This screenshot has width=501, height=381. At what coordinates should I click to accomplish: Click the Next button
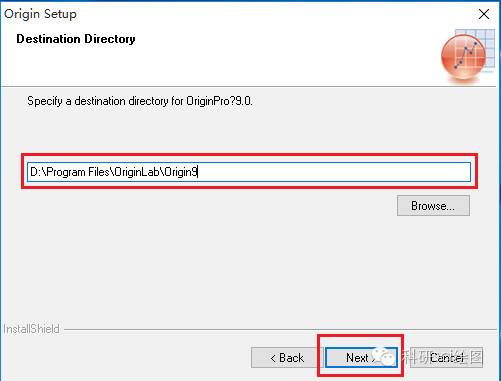[x=361, y=358]
